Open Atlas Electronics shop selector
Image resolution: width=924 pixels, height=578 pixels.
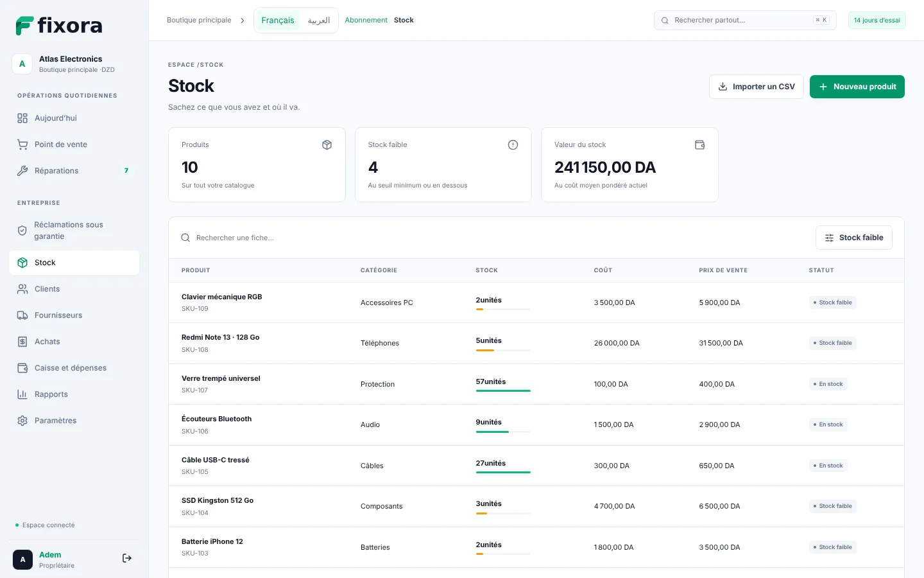[x=74, y=64]
